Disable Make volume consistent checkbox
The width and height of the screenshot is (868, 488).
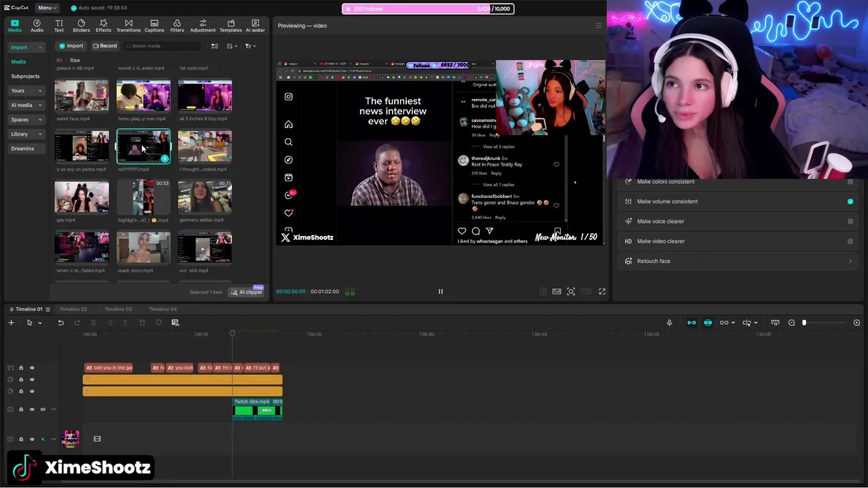click(x=850, y=201)
